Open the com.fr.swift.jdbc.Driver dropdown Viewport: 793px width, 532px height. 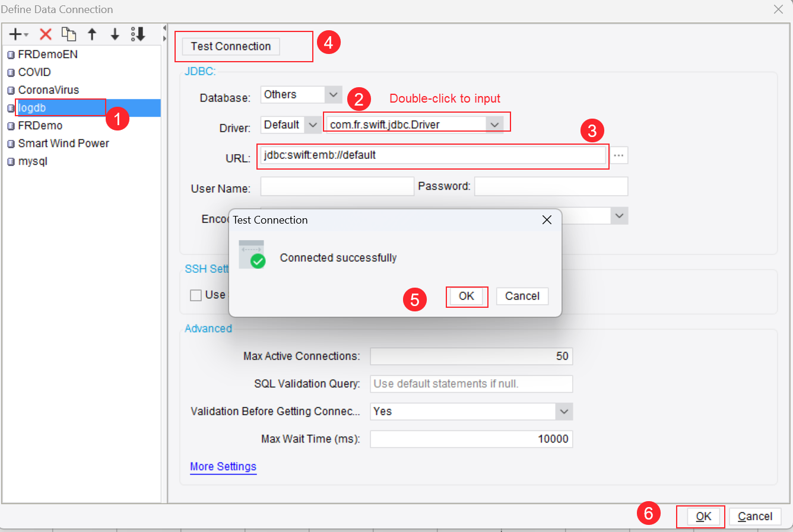[x=494, y=125]
